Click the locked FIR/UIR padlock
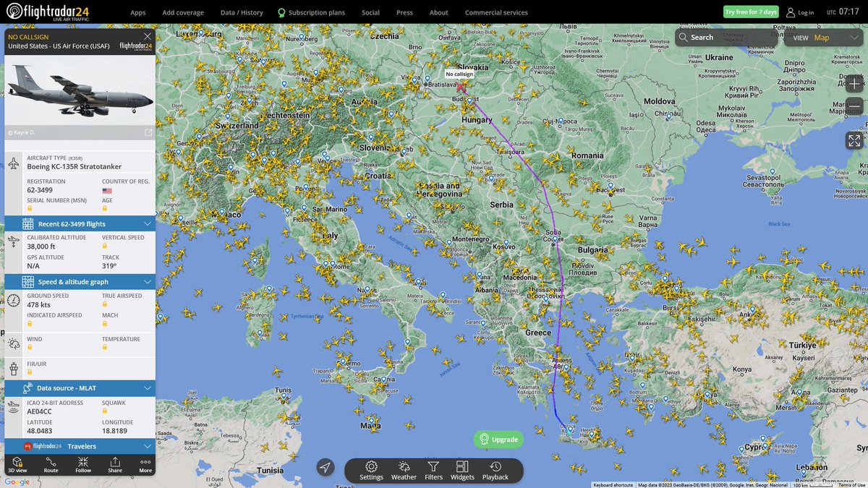 click(x=30, y=372)
